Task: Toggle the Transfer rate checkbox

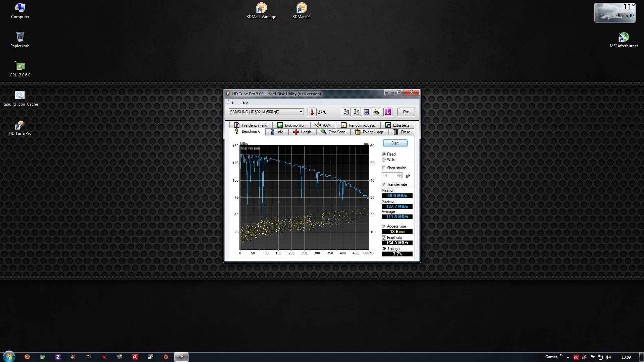Action: (384, 184)
